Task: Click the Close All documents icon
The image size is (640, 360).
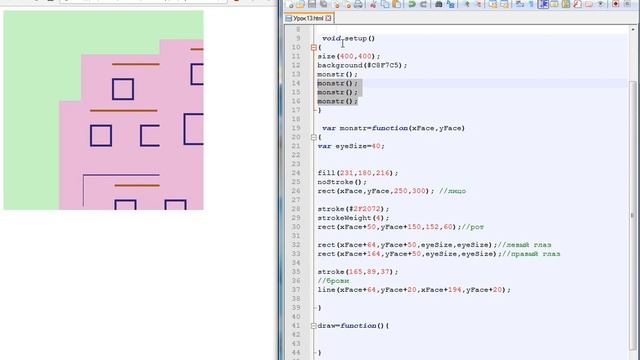Action: pyautogui.click(x=347, y=4)
